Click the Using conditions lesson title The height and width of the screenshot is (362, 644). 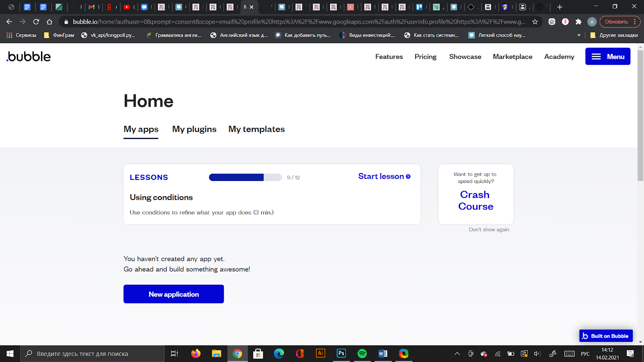tap(161, 197)
